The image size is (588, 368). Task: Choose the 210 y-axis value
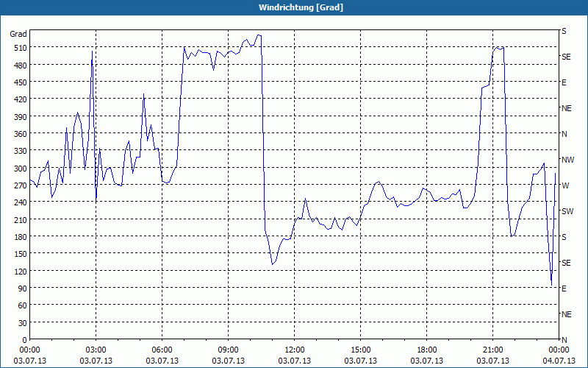[x=21, y=219]
